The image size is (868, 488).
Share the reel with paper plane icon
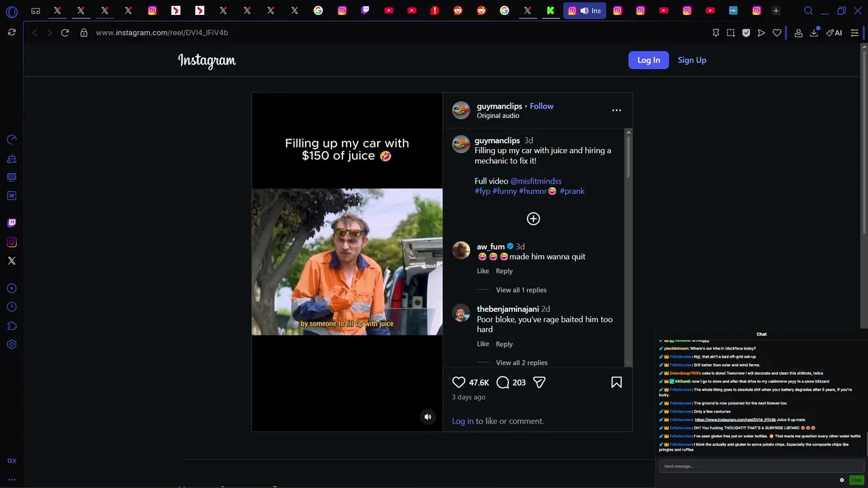539,382
